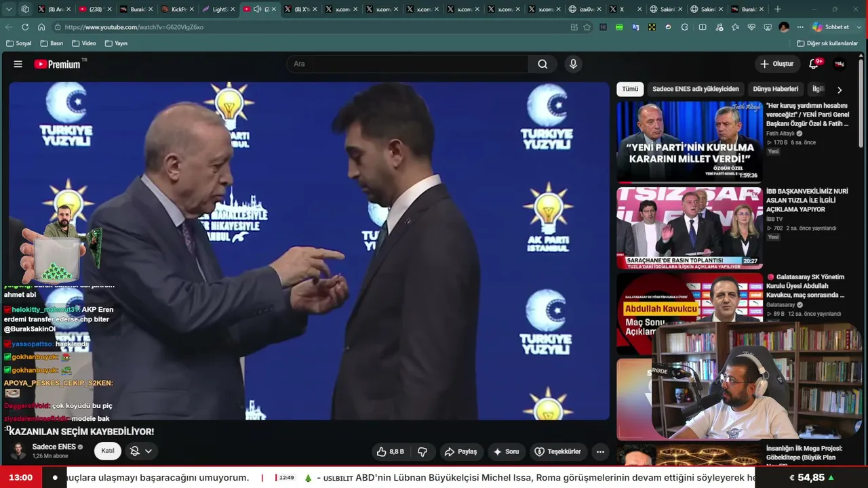
Task: View site information lock icon
Action: (x=58, y=27)
